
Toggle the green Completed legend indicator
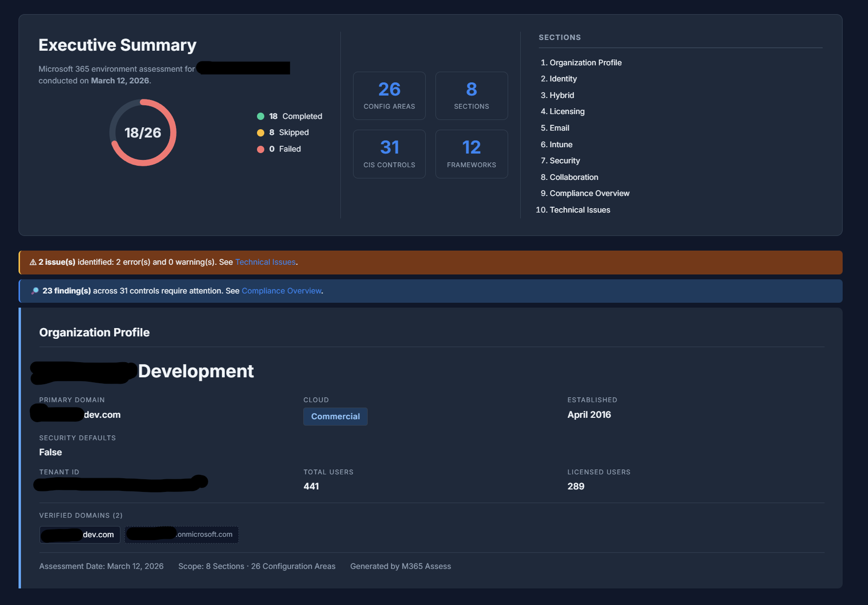260,116
